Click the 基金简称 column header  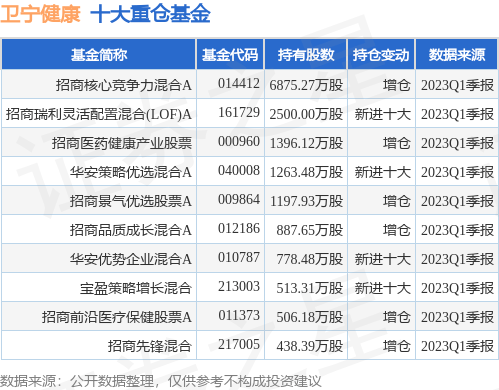coord(99,54)
